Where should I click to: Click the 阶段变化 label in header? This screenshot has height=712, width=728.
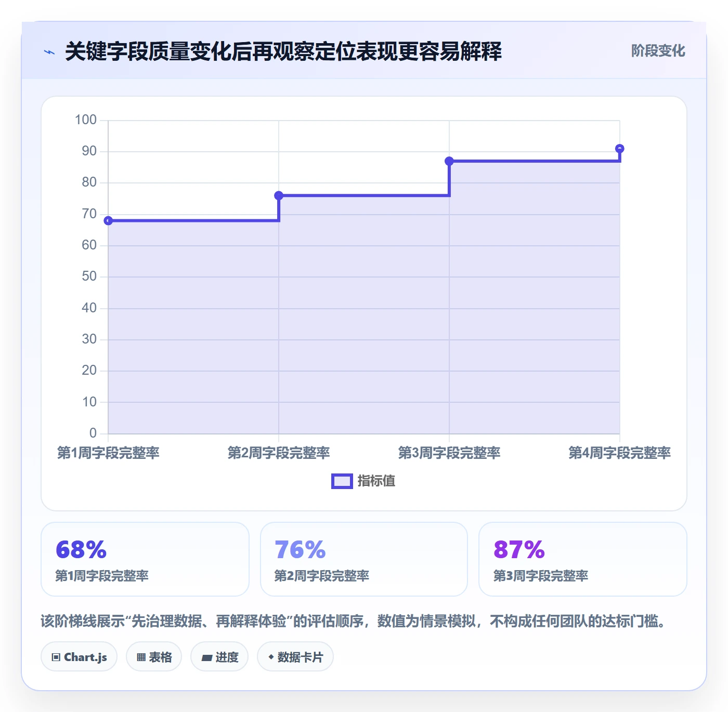coord(658,51)
